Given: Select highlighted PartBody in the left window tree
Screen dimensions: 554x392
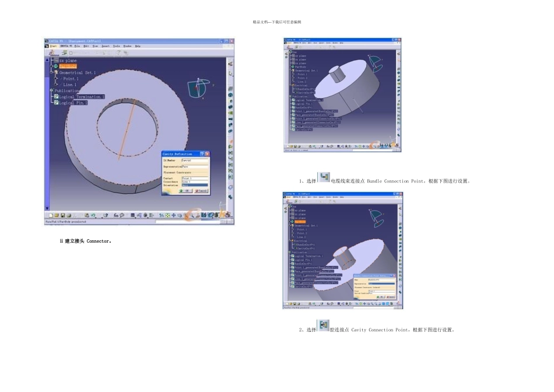Looking at the screenshot, I should click(x=68, y=66).
